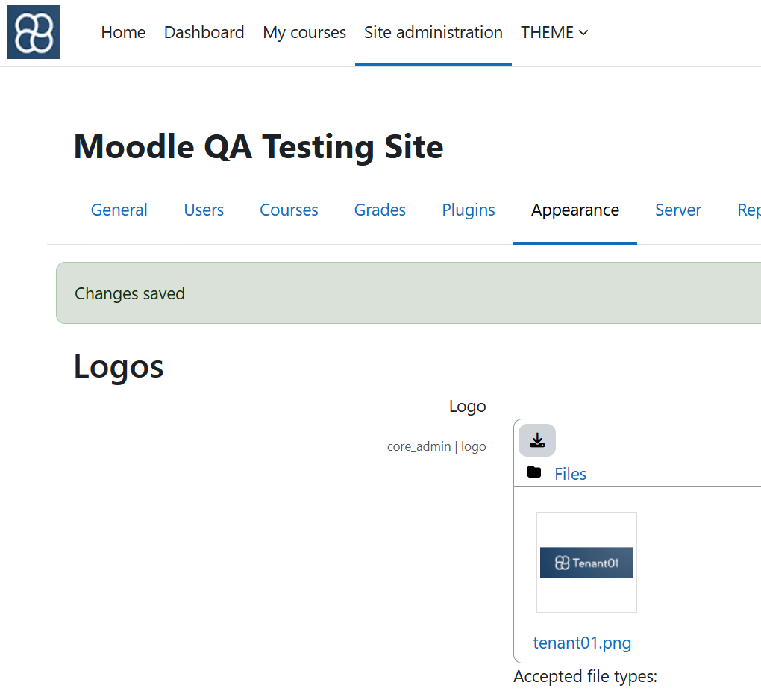
Task: Click the site logo in the navbar
Action: [x=34, y=32]
